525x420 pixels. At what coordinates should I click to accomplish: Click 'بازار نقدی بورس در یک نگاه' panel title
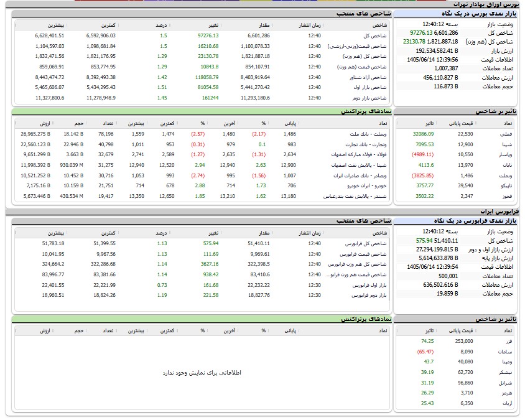click(479, 14)
